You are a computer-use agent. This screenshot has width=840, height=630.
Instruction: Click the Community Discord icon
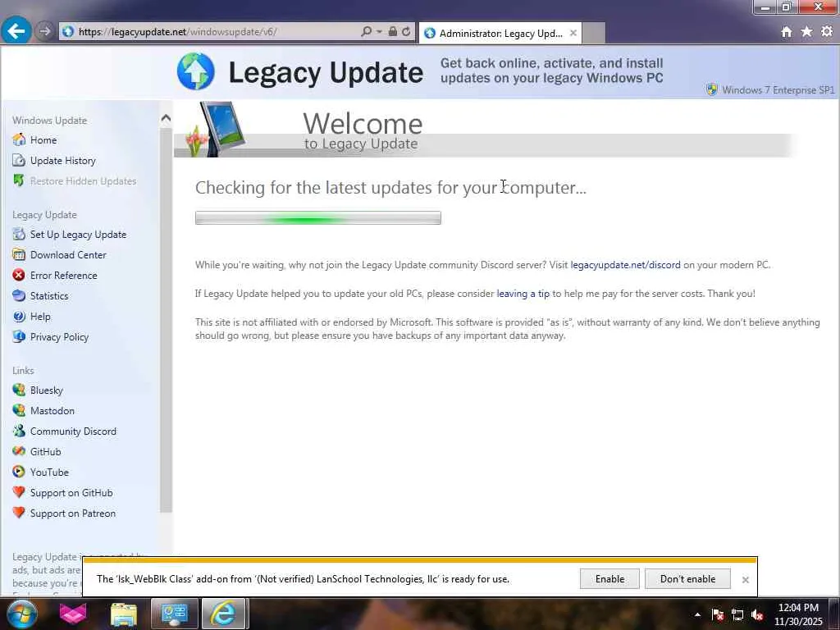19,431
